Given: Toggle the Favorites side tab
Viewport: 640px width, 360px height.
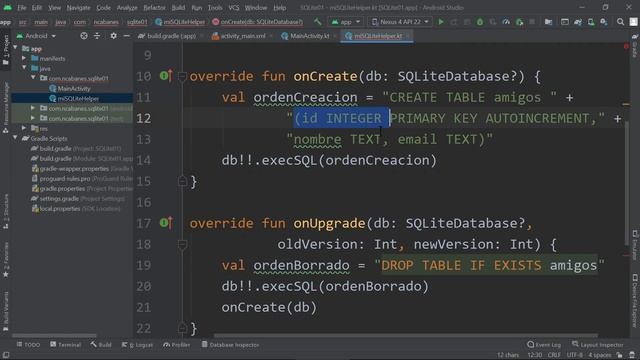Looking at the screenshot, I should click(x=6, y=260).
